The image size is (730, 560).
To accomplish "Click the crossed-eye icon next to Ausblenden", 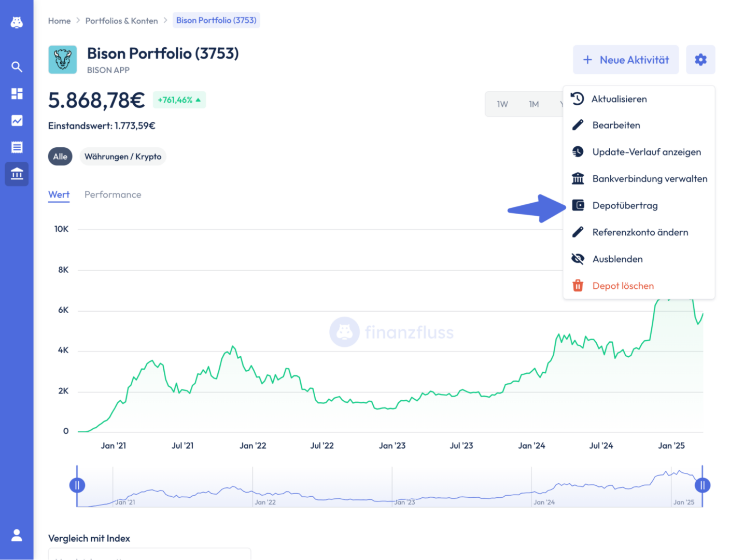I will tap(578, 259).
